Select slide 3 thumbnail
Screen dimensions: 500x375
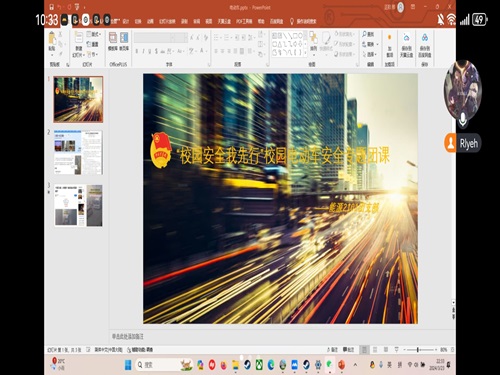78,205
